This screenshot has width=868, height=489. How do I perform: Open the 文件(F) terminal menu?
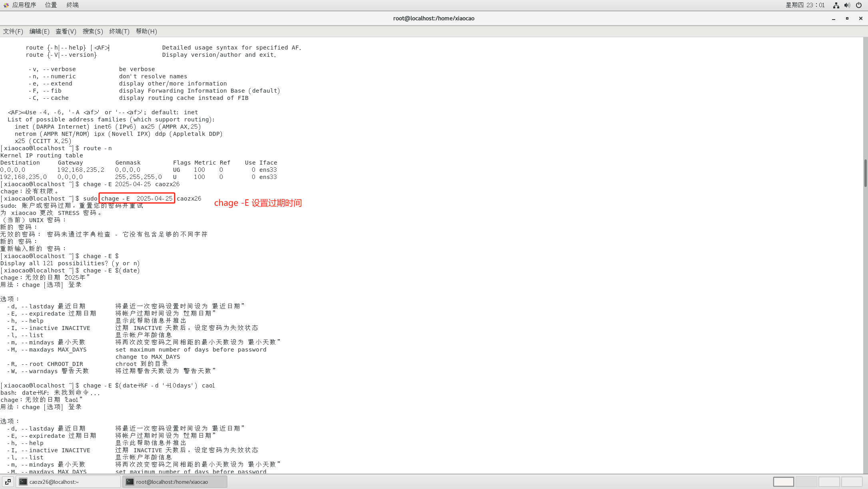[13, 31]
